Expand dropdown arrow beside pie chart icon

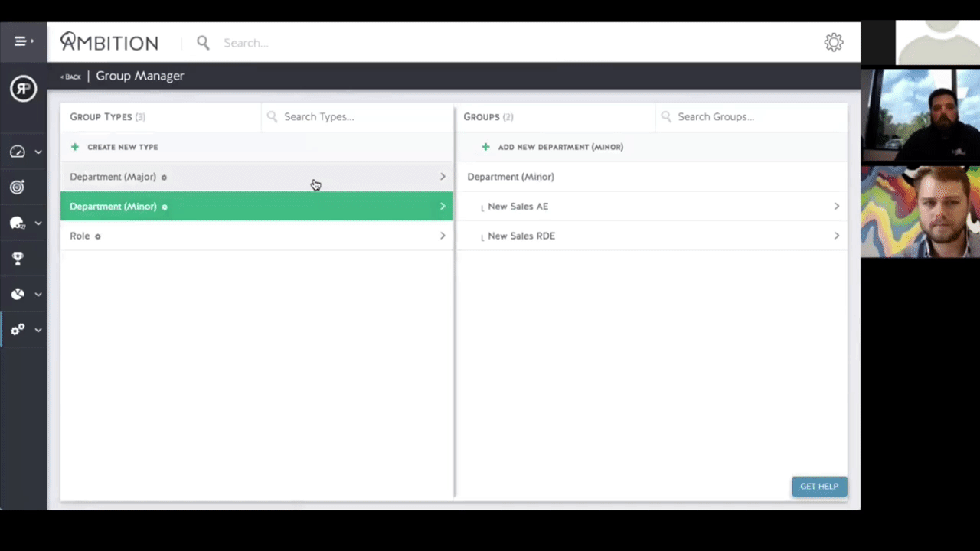coord(38,295)
